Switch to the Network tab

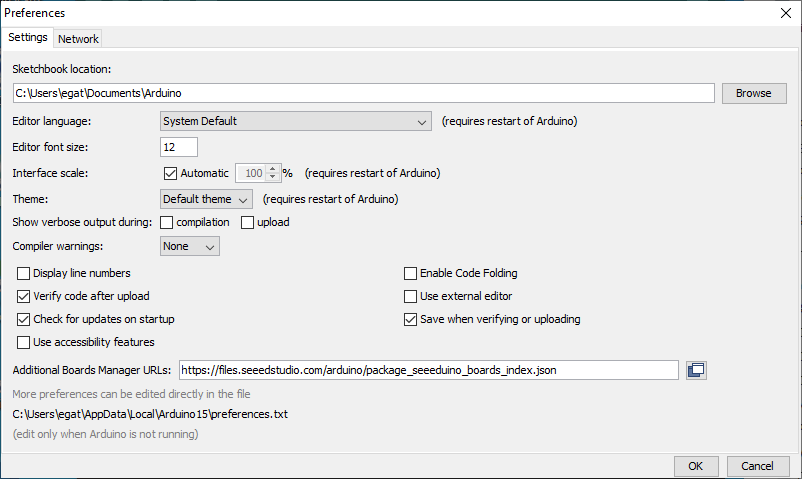point(78,39)
